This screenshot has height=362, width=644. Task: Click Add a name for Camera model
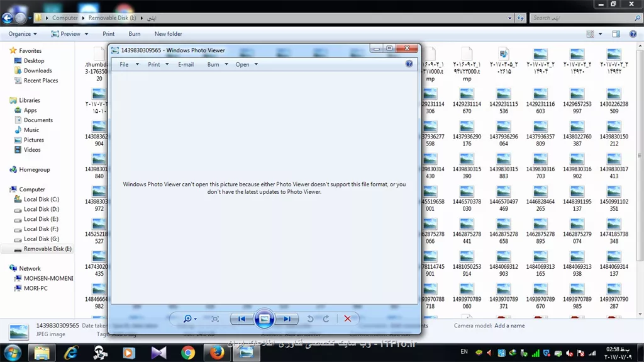point(509,325)
